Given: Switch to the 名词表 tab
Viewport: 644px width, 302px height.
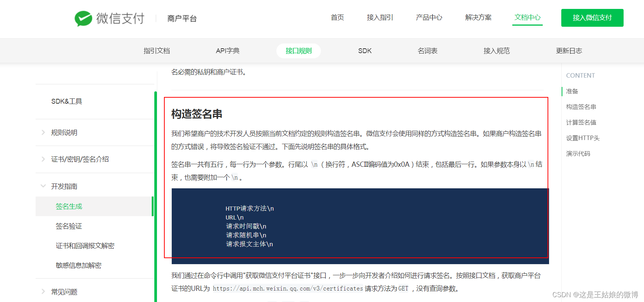Looking at the screenshot, I should pyautogui.click(x=428, y=51).
